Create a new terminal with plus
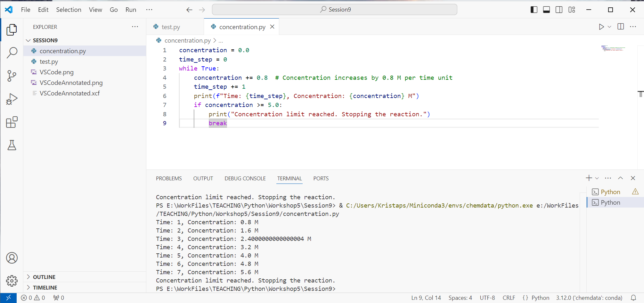Image resolution: width=644 pixels, height=303 pixels. pos(589,178)
